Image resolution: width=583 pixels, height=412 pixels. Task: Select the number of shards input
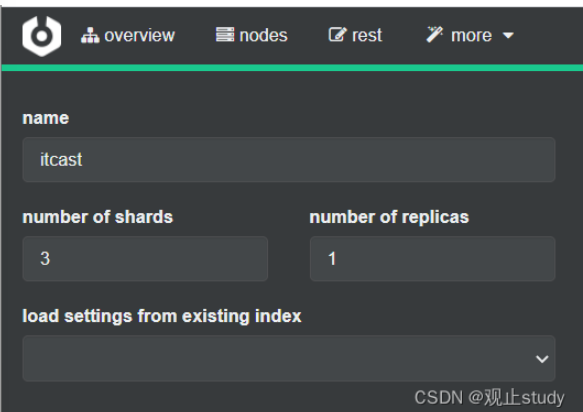(145, 259)
